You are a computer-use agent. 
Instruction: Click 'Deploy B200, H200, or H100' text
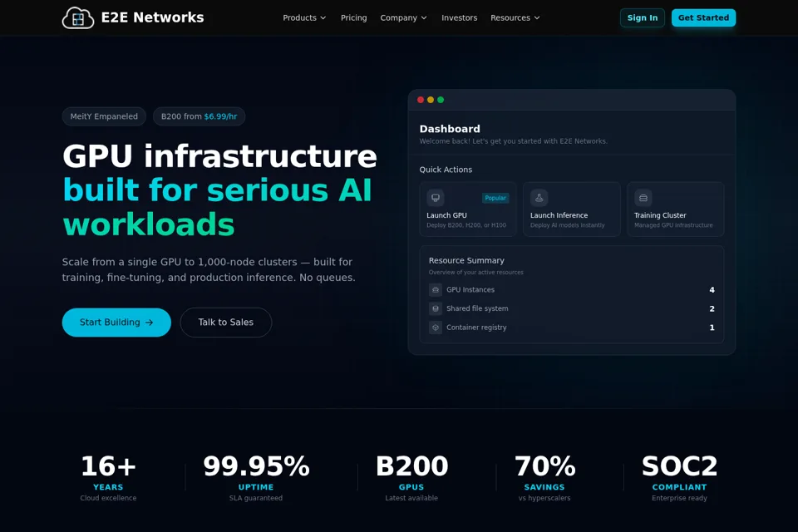coord(466,225)
